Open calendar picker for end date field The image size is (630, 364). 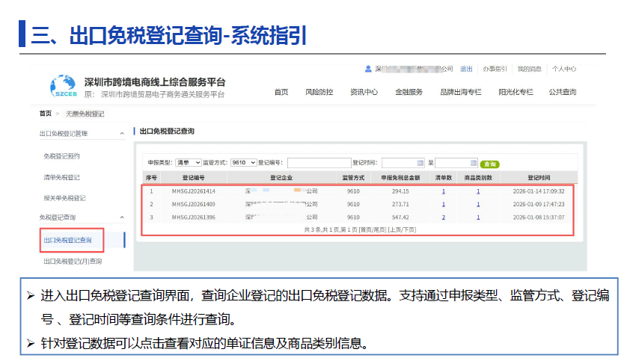tap(474, 163)
